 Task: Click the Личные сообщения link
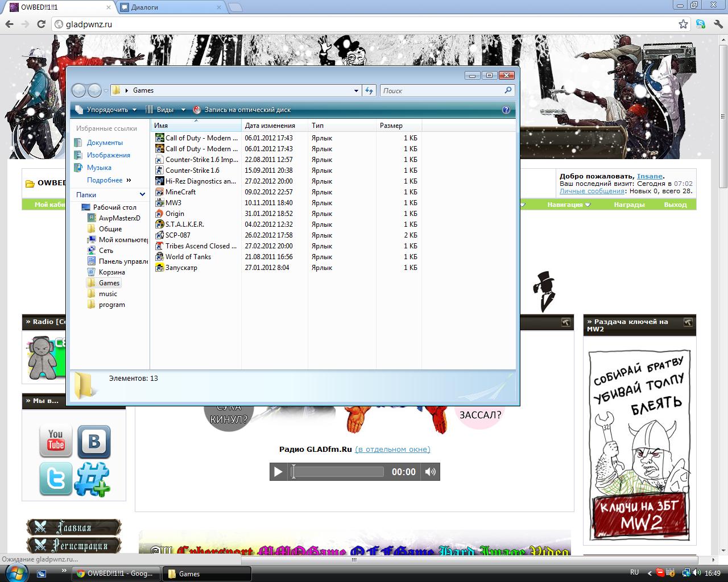click(591, 191)
